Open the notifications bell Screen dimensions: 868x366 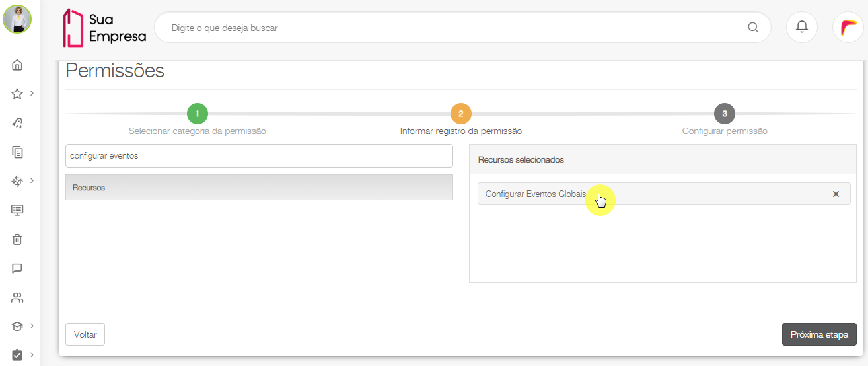[802, 27]
